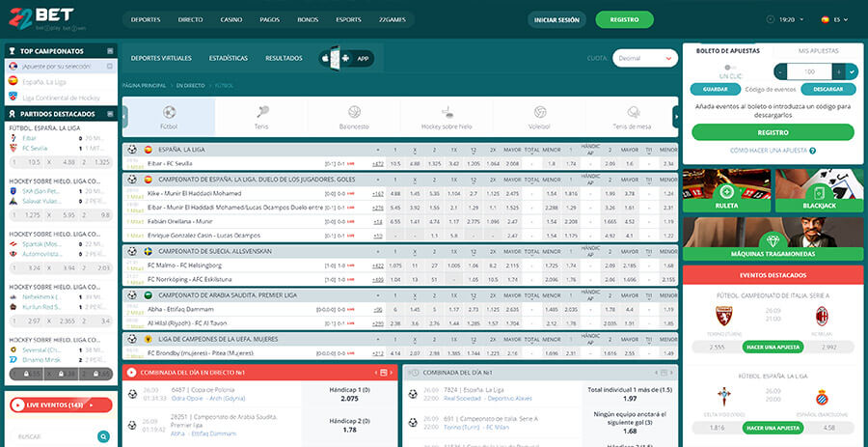Open the Blackjack casino tile
This screenshot has height=447, width=868.
819,191
